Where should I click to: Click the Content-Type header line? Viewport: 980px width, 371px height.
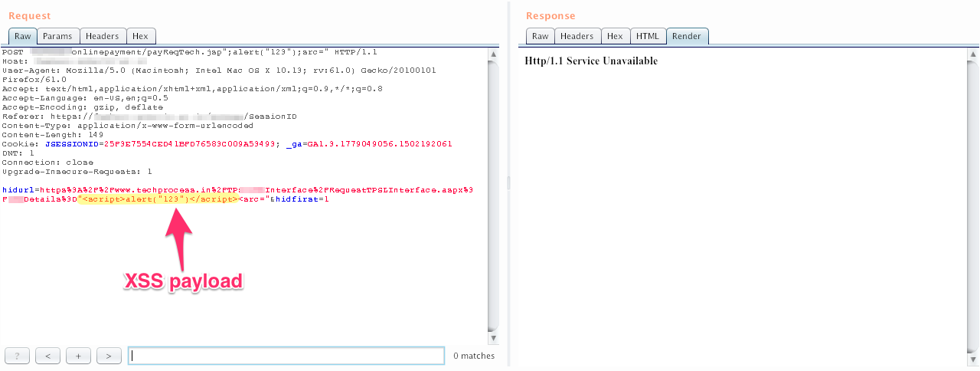[x=127, y=126]
